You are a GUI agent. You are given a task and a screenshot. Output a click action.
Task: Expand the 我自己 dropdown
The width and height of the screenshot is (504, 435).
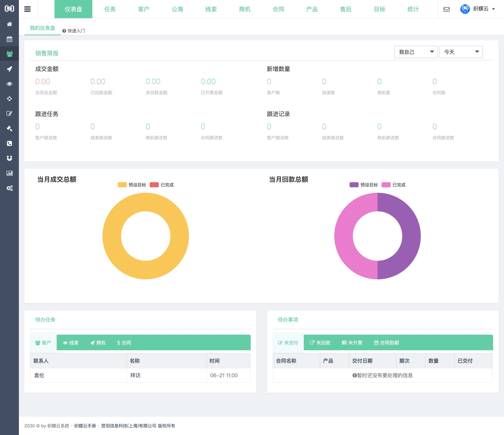[416, 52]
